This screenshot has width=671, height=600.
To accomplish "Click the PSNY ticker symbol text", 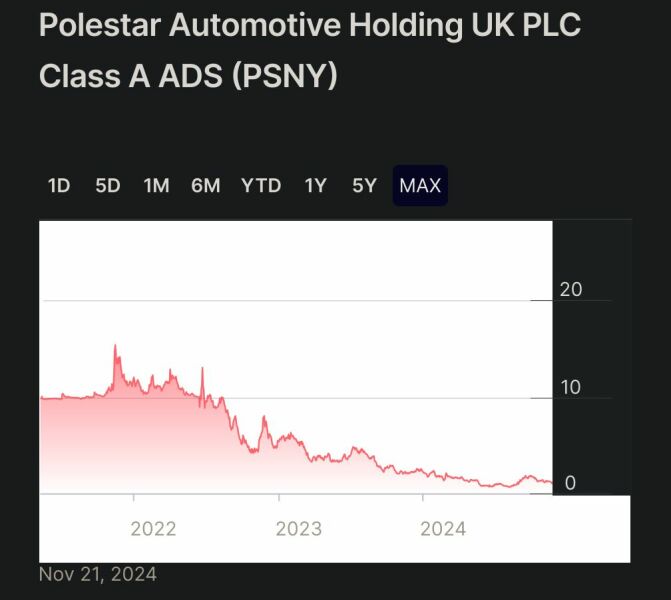I will coord(284,76).
